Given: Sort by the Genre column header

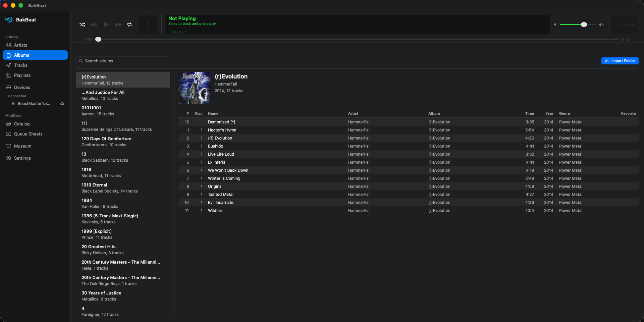Looking at the screenshot, I should tap(565, 113).
